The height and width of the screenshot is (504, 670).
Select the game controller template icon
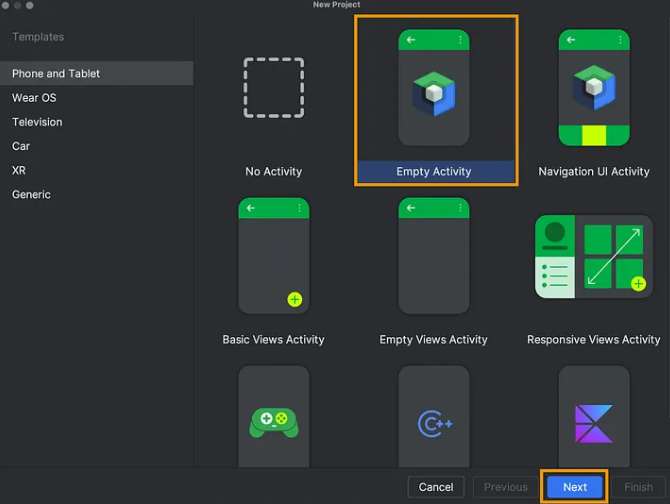click(x=273, y=422)
